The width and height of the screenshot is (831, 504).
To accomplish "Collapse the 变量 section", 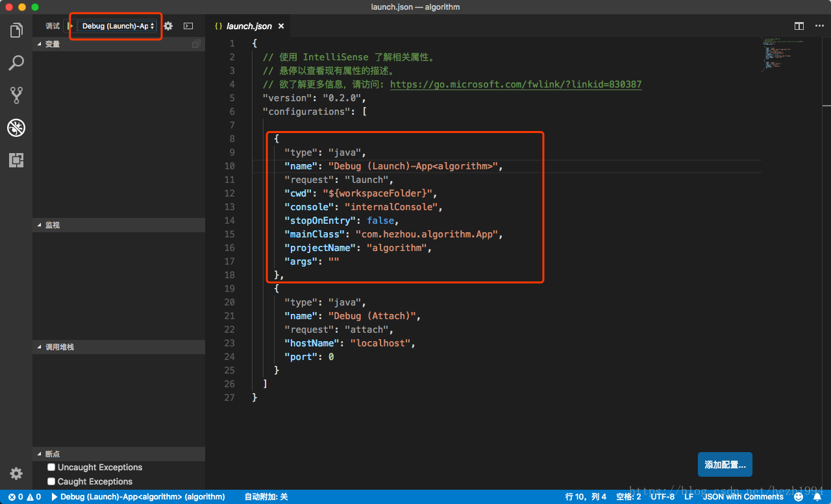I will pyautogui.click(x=119, y=44).
